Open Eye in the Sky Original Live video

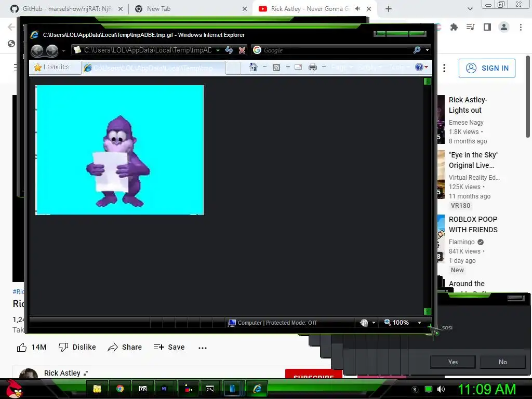click(473, 160)
